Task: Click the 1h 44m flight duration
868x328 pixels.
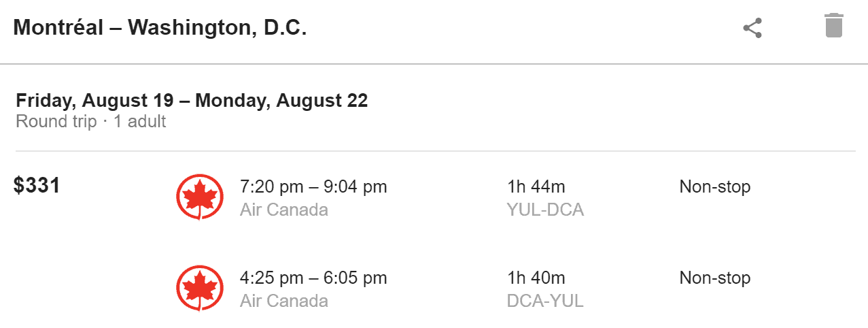Action: 536,186
